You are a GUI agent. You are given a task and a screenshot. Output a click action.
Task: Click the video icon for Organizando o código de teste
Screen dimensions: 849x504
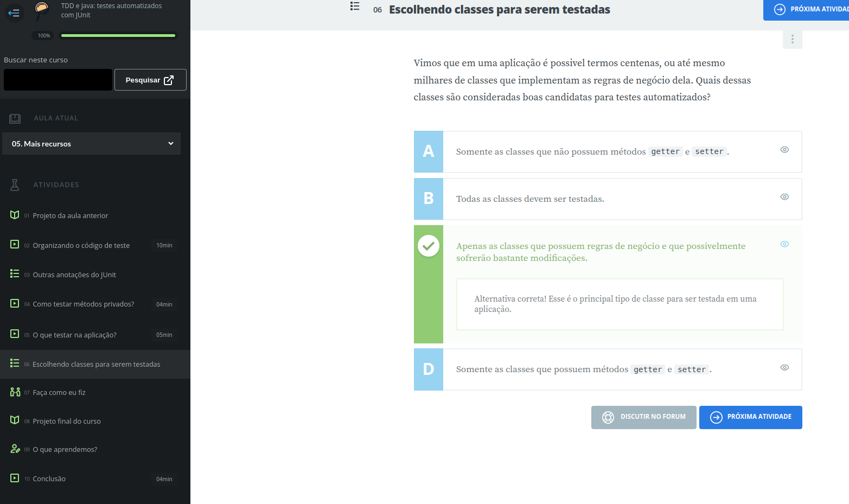[x=15, y=245]
